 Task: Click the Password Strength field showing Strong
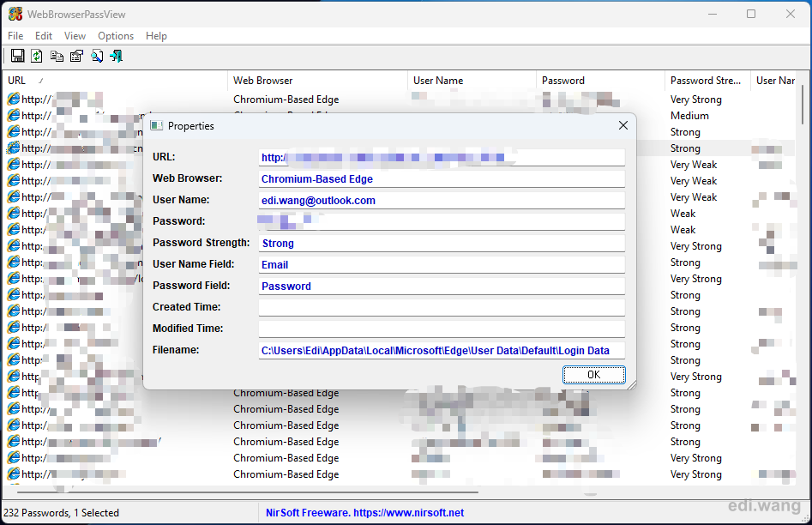(442, 243)
